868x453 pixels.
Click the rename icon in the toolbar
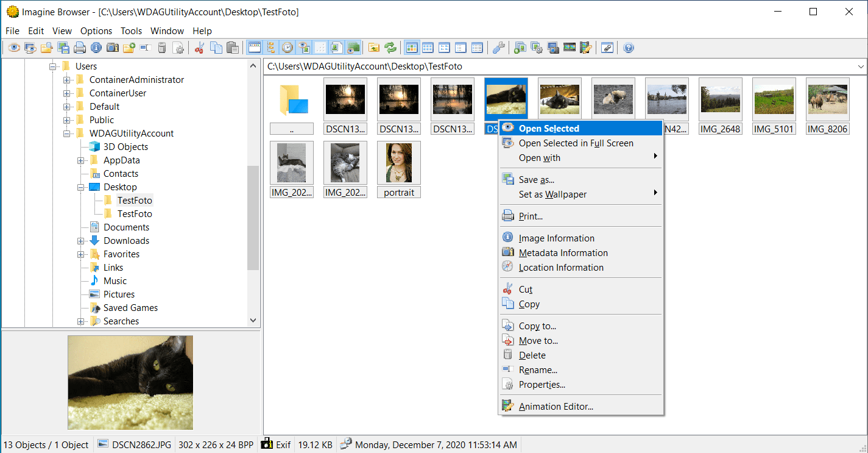(x=145, y=48)
